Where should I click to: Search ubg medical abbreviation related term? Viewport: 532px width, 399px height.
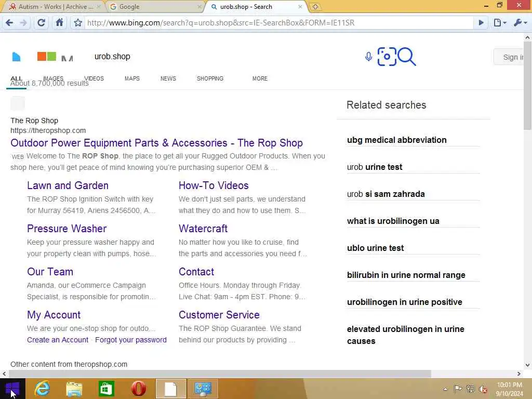click(x=396, y=140)
